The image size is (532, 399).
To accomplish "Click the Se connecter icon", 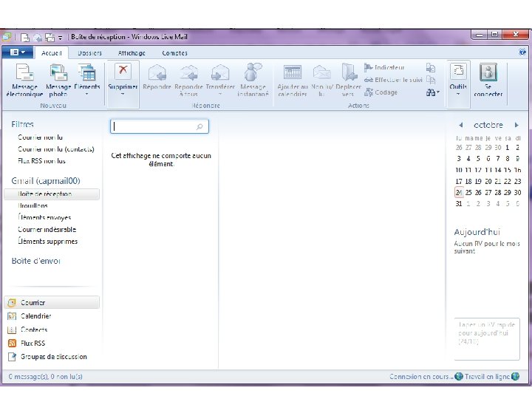I will click(488, 81).
